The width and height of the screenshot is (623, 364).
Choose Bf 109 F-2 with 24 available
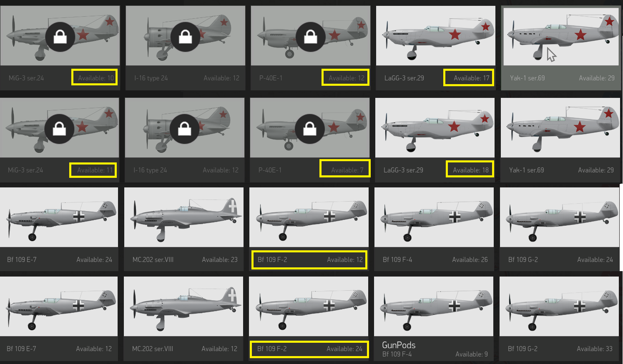click(x=309, y=319)
